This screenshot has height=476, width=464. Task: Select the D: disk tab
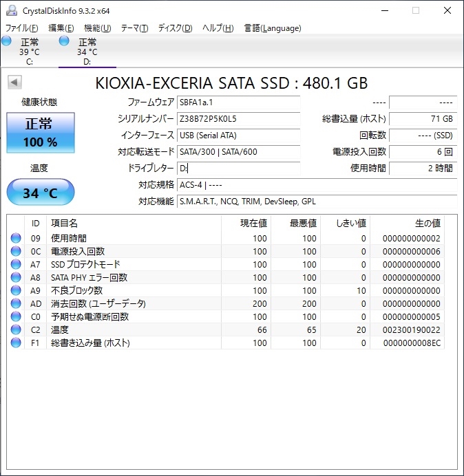click(87, 52)
